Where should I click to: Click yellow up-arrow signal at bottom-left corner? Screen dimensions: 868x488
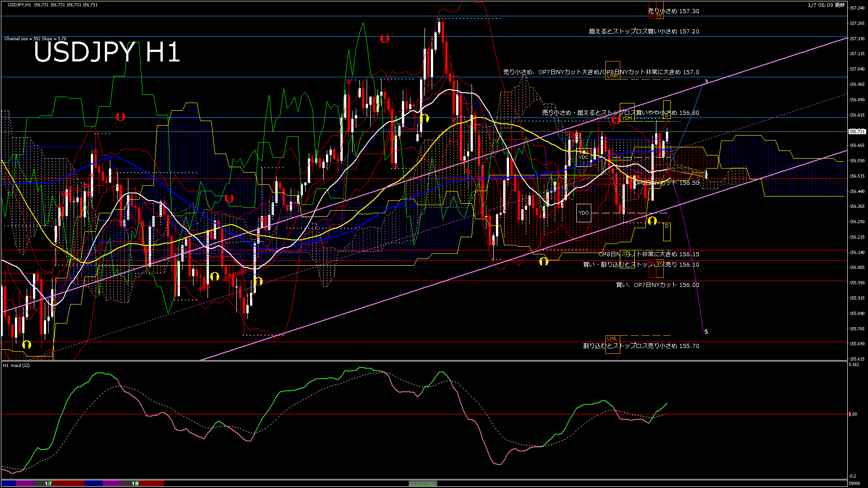click(x=27, y=344)
